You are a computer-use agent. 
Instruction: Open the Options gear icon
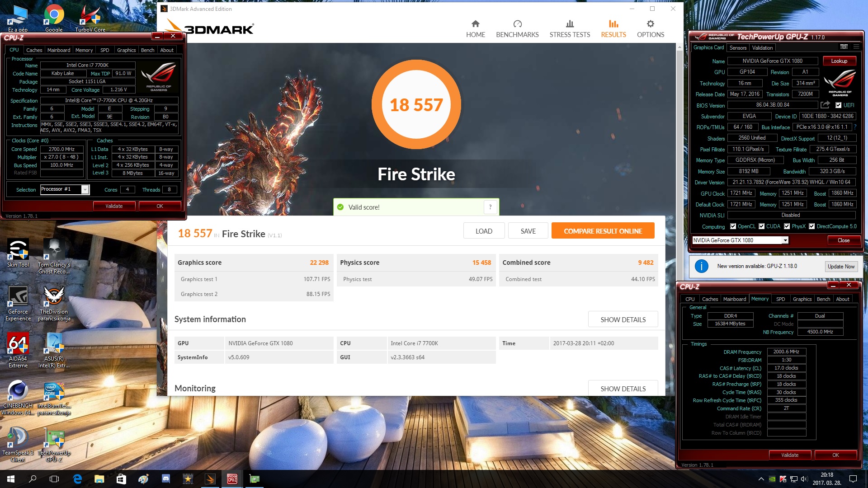pos(650,24)
